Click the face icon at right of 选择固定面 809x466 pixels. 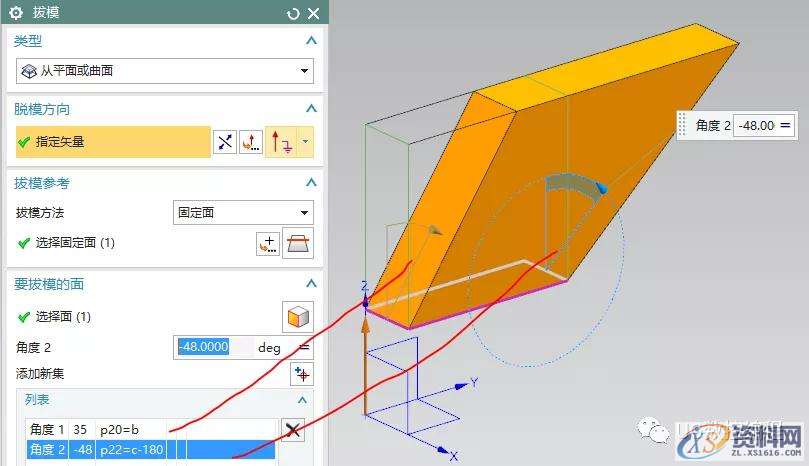click(298, 243)
